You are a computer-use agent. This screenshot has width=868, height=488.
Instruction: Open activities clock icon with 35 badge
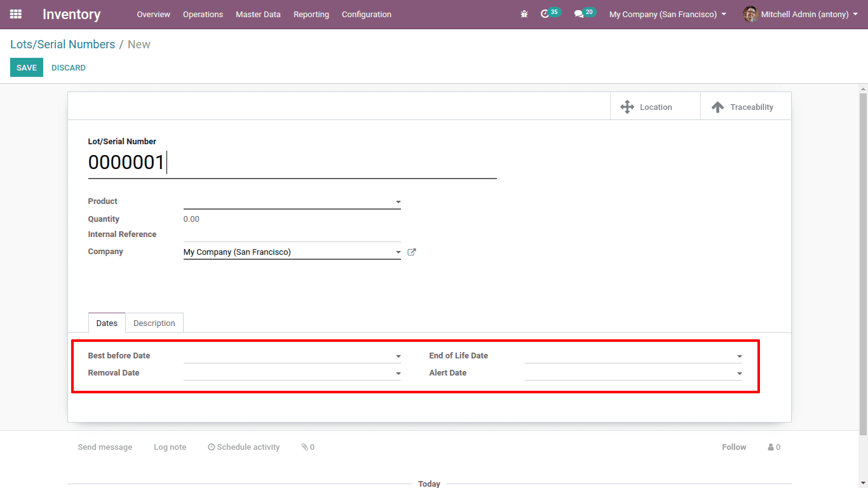(550, 13)
